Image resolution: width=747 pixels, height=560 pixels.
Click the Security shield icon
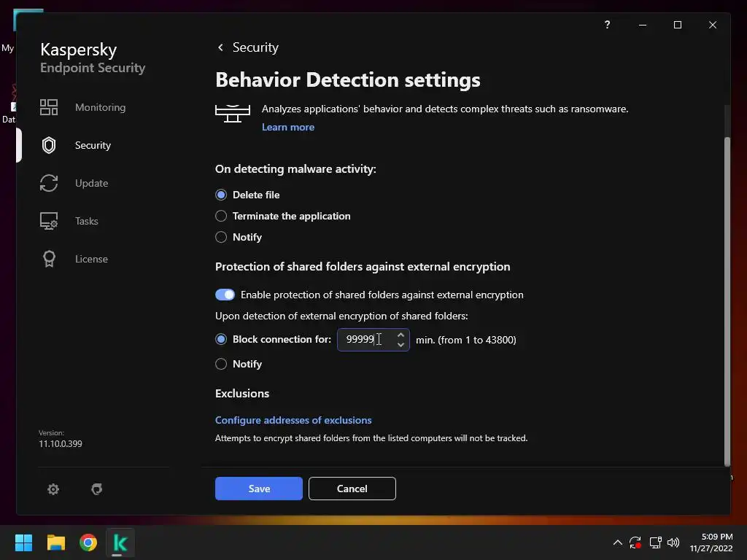click(x=49, y=145)
